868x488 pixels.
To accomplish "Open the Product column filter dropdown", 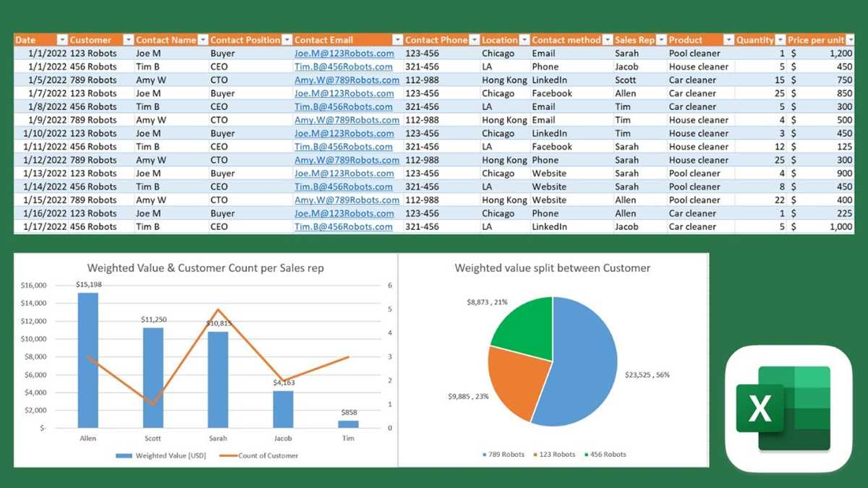I will click(x=728, y=40).
